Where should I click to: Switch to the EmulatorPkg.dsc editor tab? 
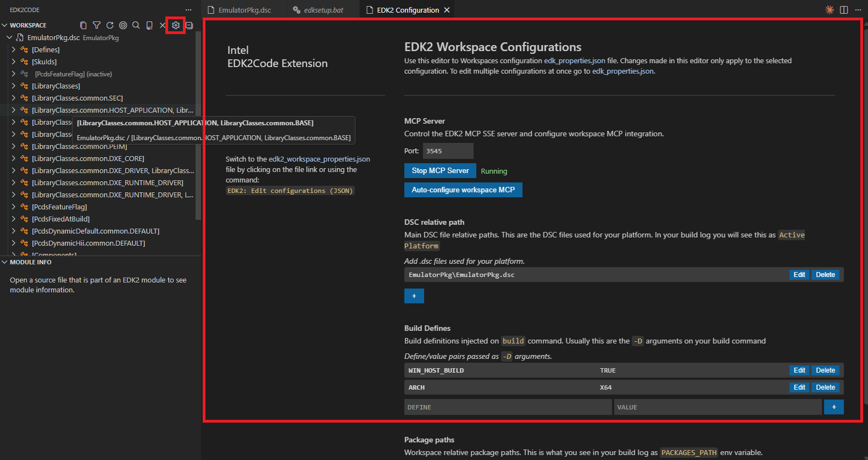click(x=244, y=10)
